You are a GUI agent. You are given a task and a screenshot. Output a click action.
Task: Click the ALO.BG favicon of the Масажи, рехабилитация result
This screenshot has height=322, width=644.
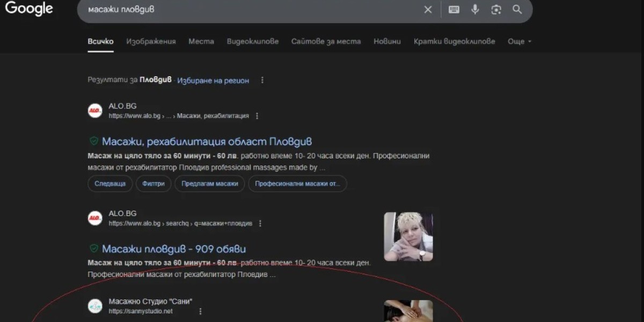coord(95,111)
